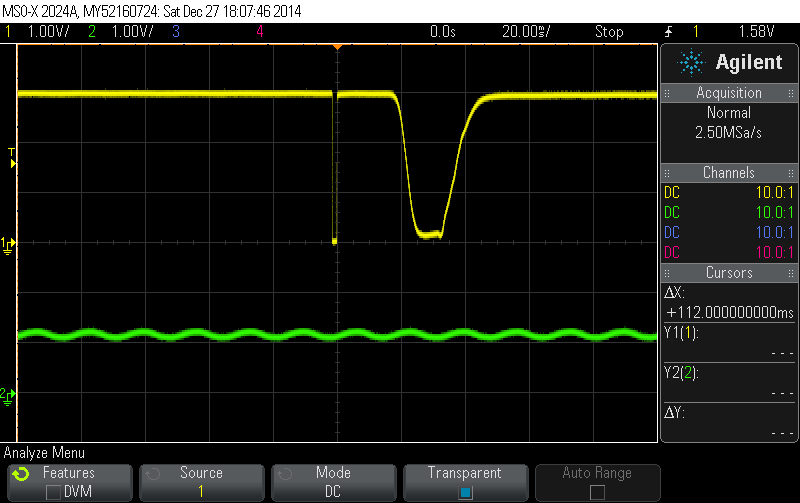Click the ΔX cursor readout value
The image size is (800, 503).
tap(729, 313)
